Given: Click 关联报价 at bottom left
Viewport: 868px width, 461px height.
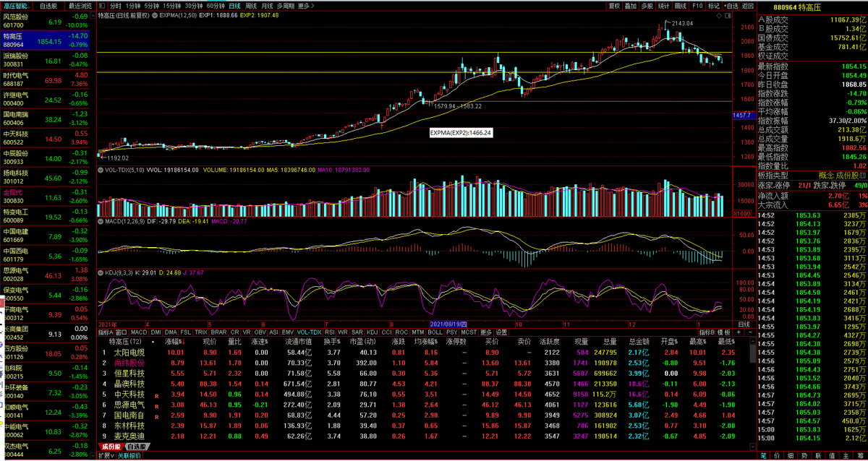Looking at the screenshot, I should click(x=128, y=456).
